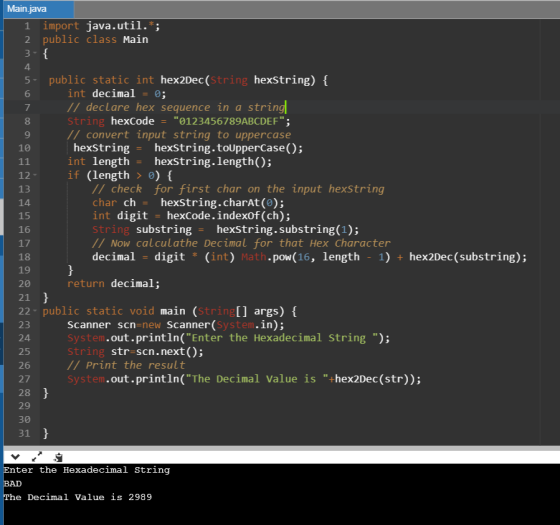Screen dimensions: 560x525
Task: Click line number 7 in the gutter
Action: pos(27,107)
